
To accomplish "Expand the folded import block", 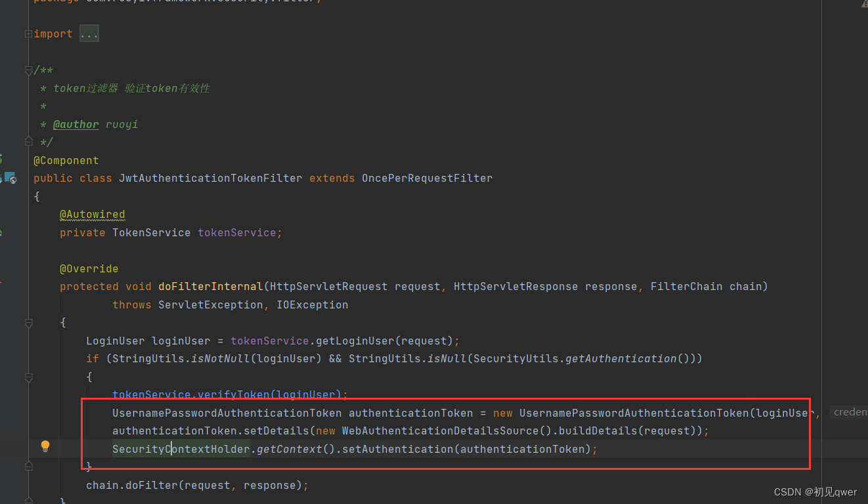I will [x=28, y=33].
